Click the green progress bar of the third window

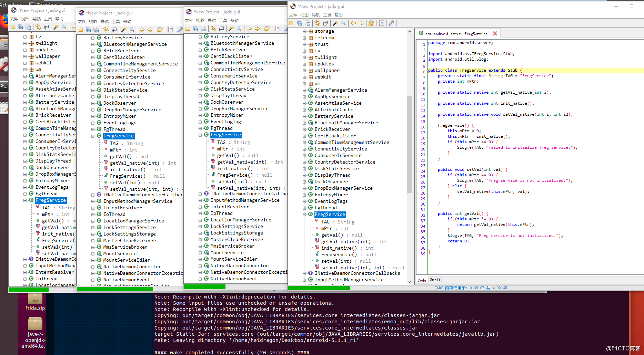(205, 286)
